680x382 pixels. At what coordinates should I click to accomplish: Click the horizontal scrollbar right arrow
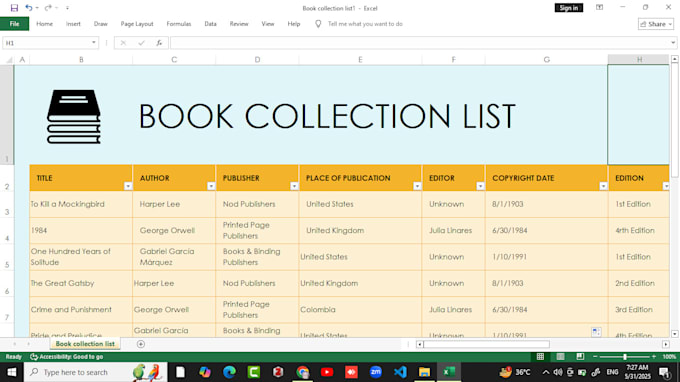(666, 344)
